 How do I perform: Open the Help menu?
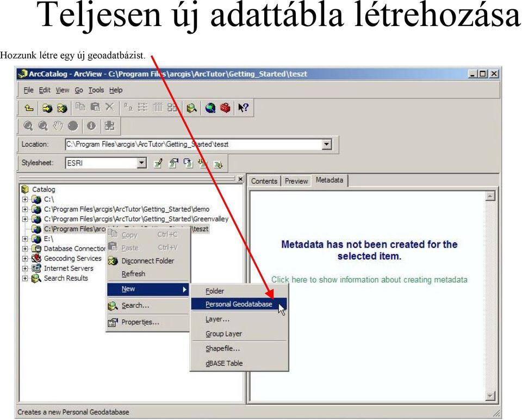coord(116,90)
